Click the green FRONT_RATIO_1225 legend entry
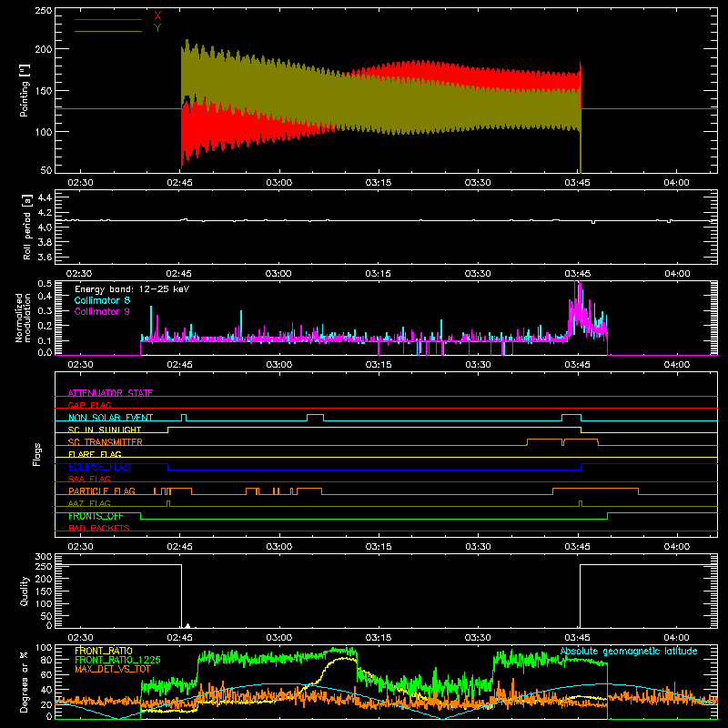The height and width of the screenshot is (728, 728). point(117,660)
